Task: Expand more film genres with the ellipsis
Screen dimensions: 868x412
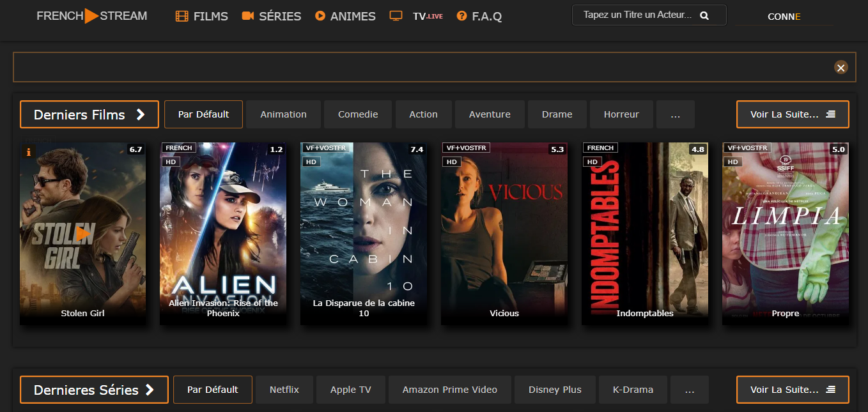Action: [676, 114]
